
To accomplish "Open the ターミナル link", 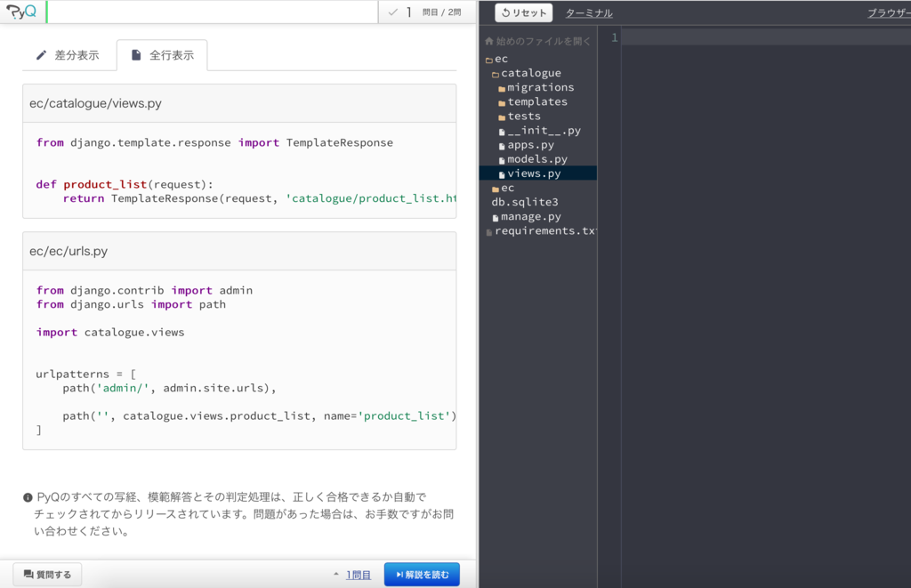I will [589, 12].
